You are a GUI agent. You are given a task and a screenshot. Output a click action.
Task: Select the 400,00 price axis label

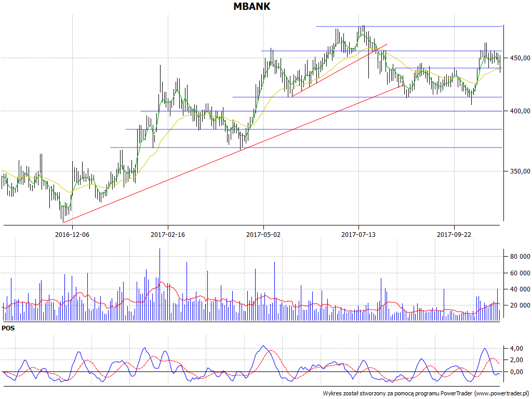coord(519,111)
